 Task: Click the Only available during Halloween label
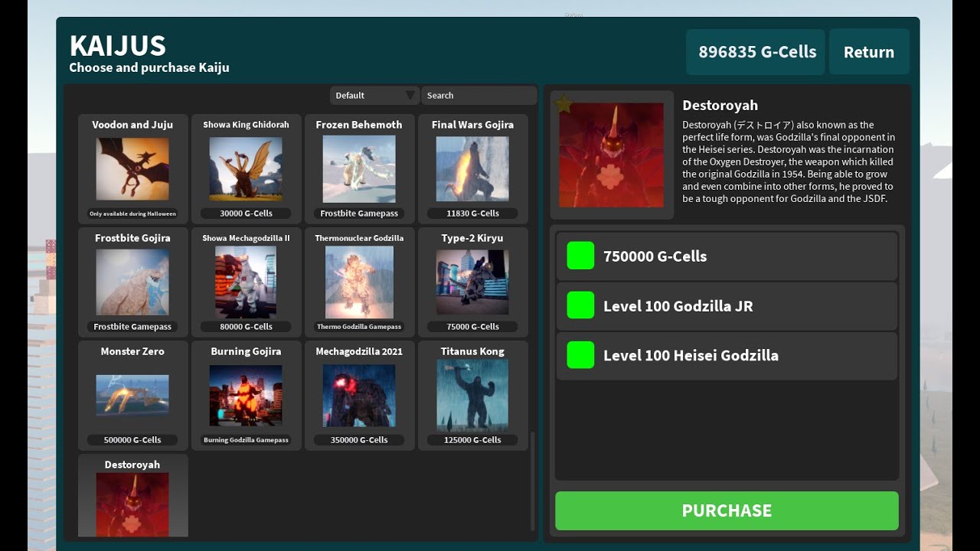132,214
